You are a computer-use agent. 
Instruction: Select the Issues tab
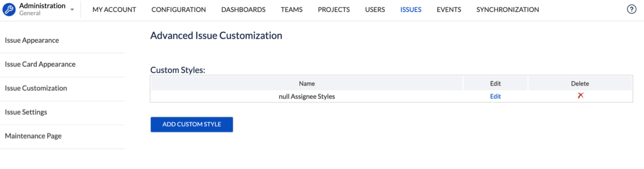[411, 10]
